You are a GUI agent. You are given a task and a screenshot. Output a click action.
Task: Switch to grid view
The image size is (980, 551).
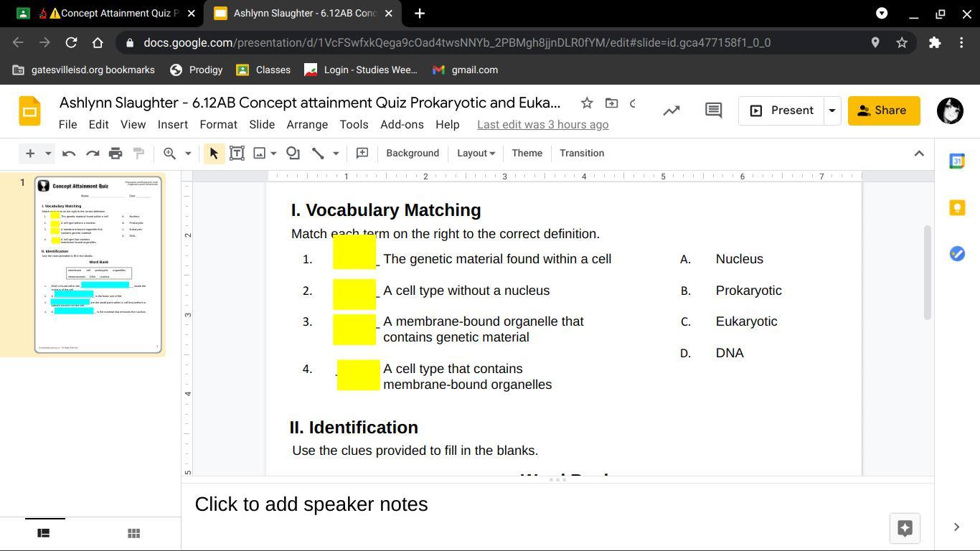[x=133, y=533]
